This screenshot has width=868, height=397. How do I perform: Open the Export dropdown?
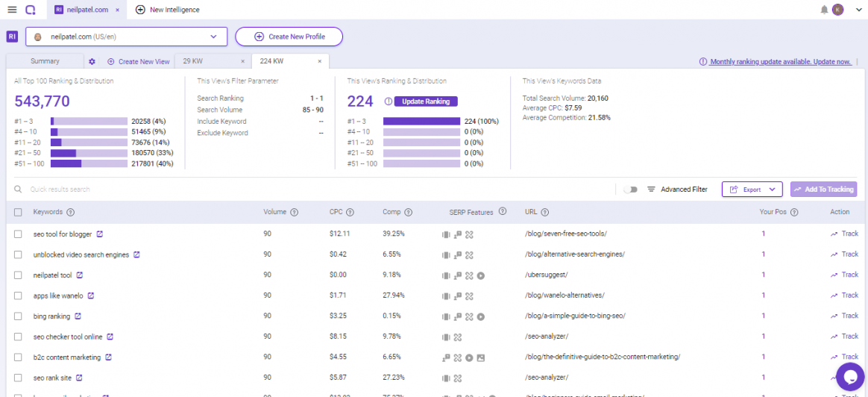(x=752, y=190)
